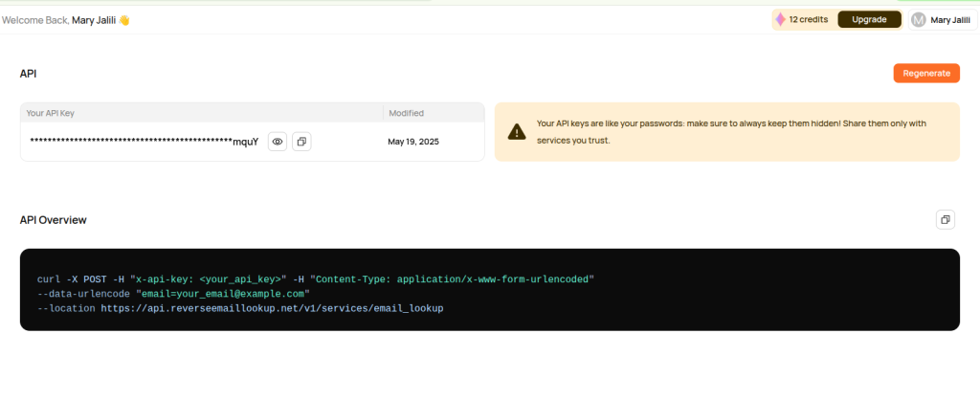The width and height of the screenshot is (980, 401).
Task: Click the warning triangle icon
Action: [x=517, y=132]
